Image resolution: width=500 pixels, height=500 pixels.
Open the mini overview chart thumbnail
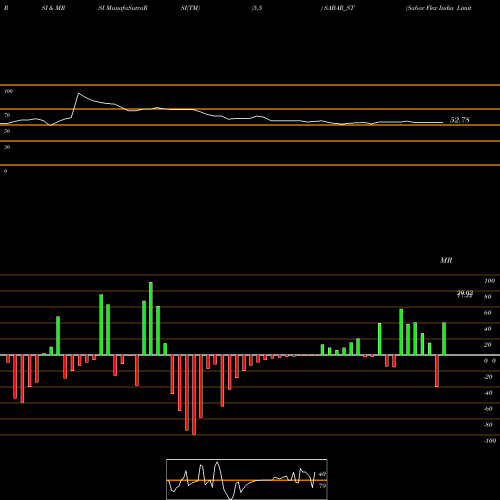coord(247,479)
